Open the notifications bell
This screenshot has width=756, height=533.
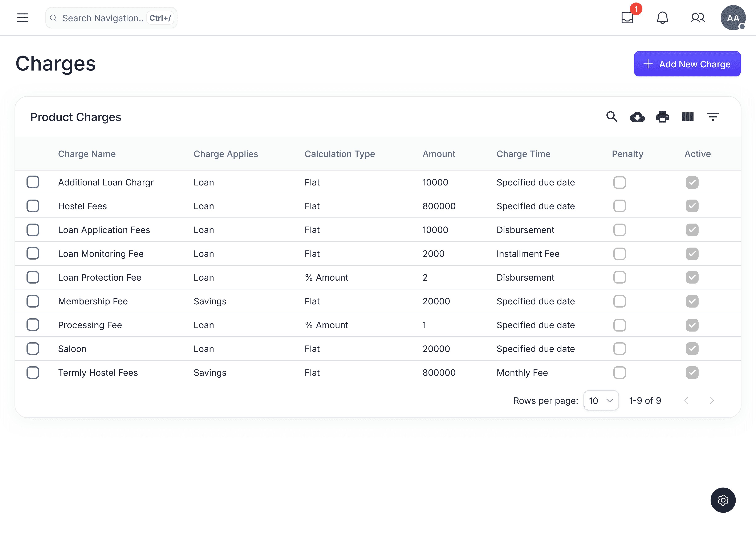click(x=662, y=18)
